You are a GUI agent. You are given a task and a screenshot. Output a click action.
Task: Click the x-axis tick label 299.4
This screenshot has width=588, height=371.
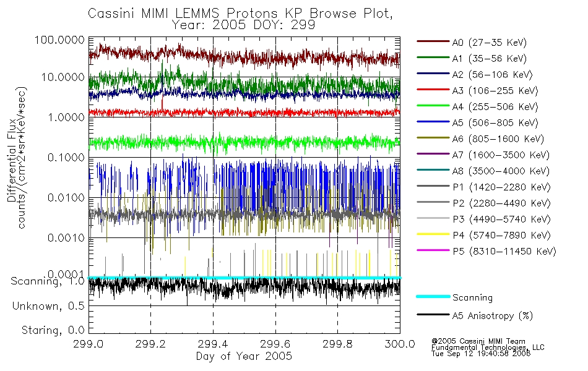(213, 344)
